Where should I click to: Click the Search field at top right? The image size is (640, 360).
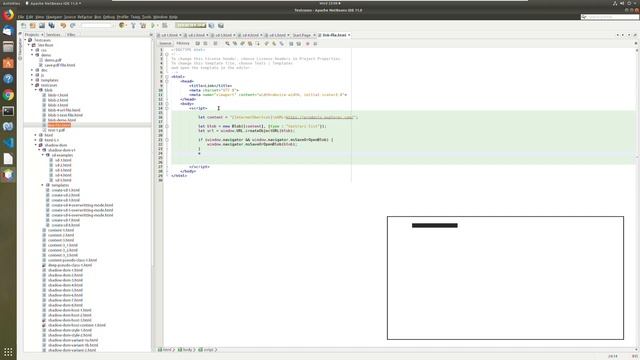[x=610, y=17]
